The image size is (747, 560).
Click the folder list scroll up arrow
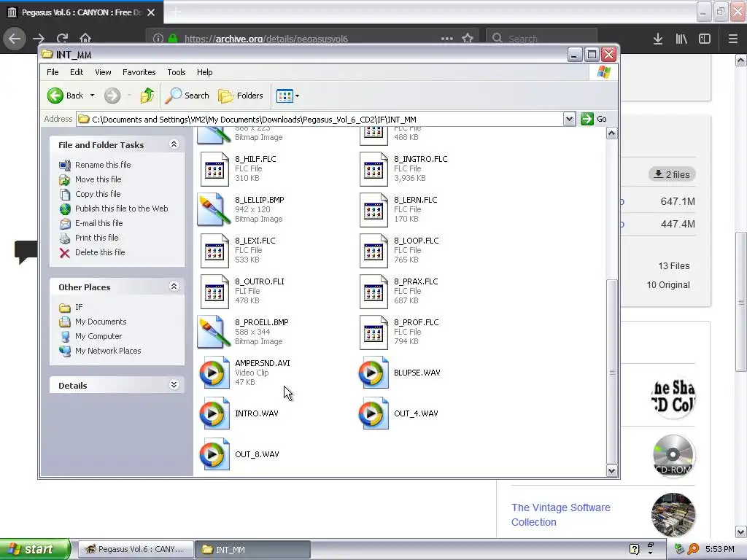[612, 133]
